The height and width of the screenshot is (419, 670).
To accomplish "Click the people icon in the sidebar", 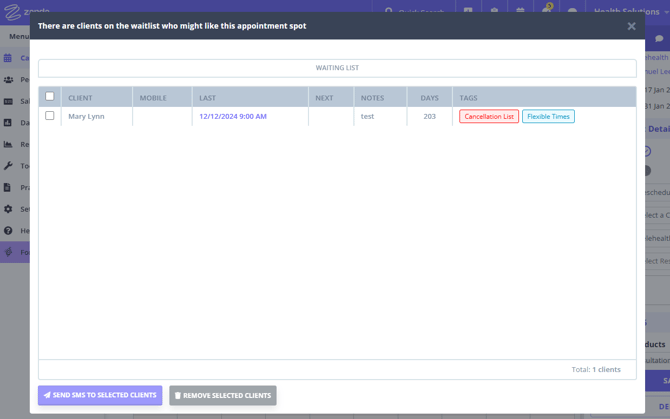I will [x=8, y=80].
